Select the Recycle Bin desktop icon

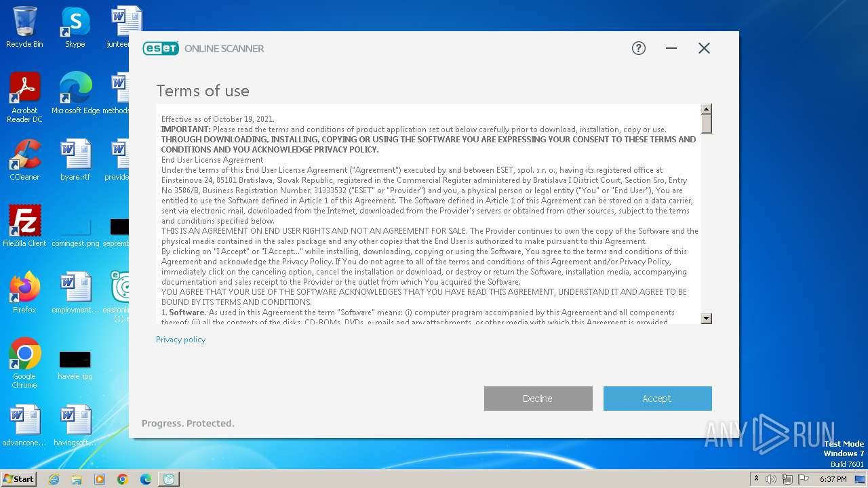click(x=24, y=27)
